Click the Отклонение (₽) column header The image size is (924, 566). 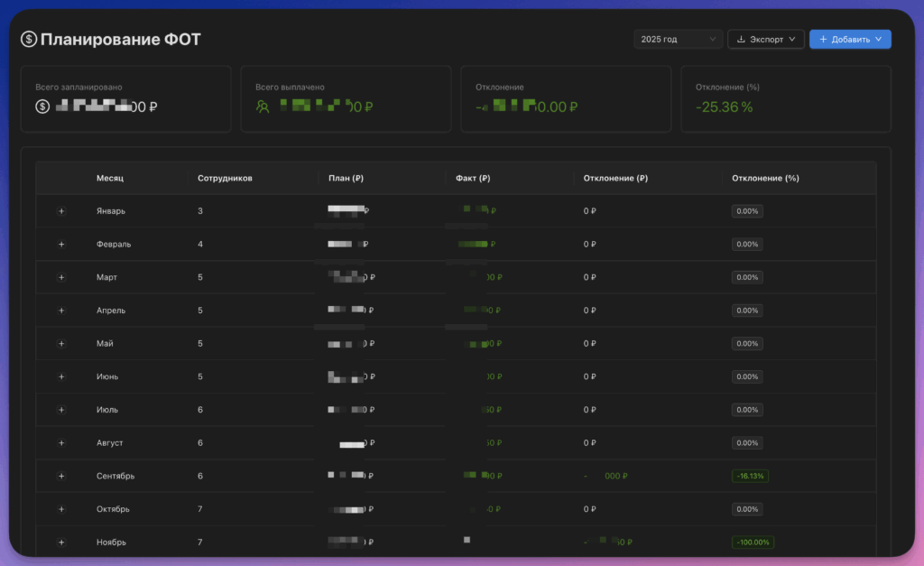tap(615, 178)
